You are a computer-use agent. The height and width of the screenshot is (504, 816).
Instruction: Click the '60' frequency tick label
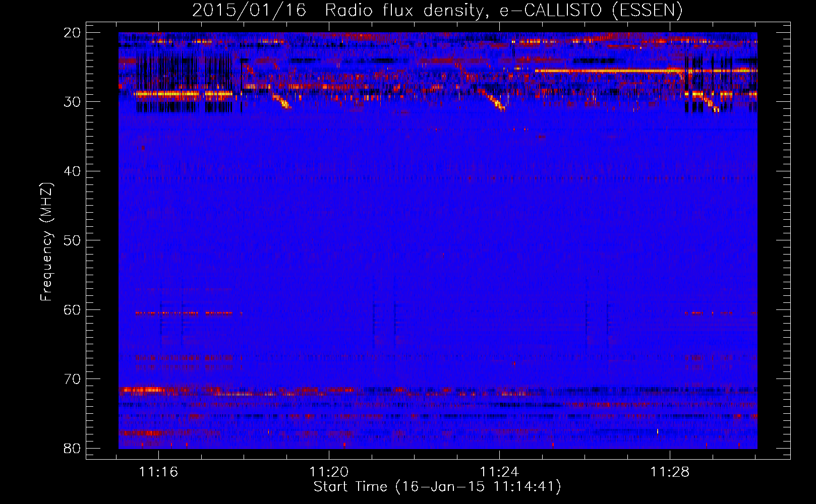tap(72, 310)
